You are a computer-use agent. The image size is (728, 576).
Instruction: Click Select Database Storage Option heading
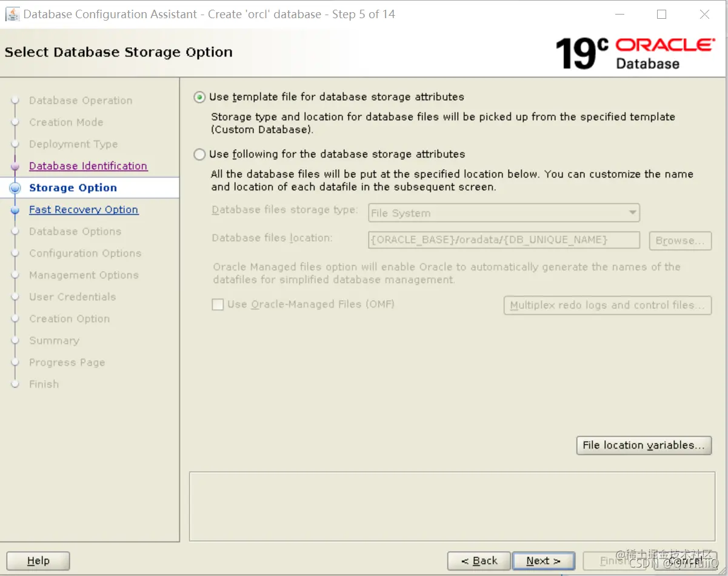tap(119, 52)
